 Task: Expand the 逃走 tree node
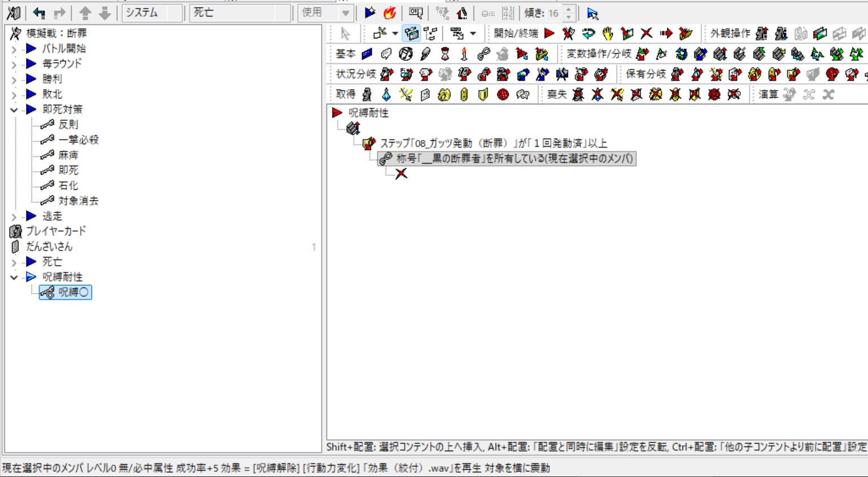(14, 216)
